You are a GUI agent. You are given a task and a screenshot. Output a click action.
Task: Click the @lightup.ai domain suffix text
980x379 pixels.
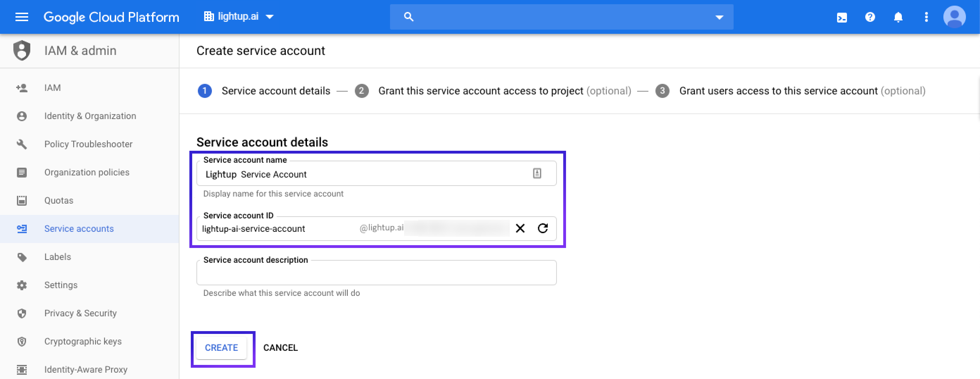[382, 228]
